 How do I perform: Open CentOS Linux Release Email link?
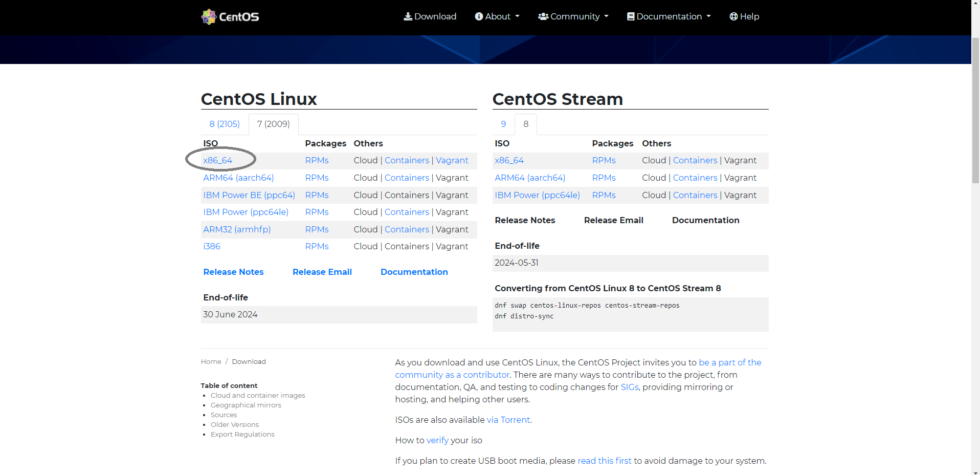point(322,272)
